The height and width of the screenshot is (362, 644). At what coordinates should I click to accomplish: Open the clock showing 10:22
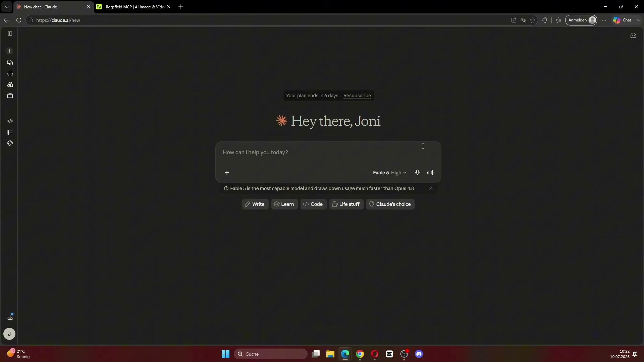[620, 354]
